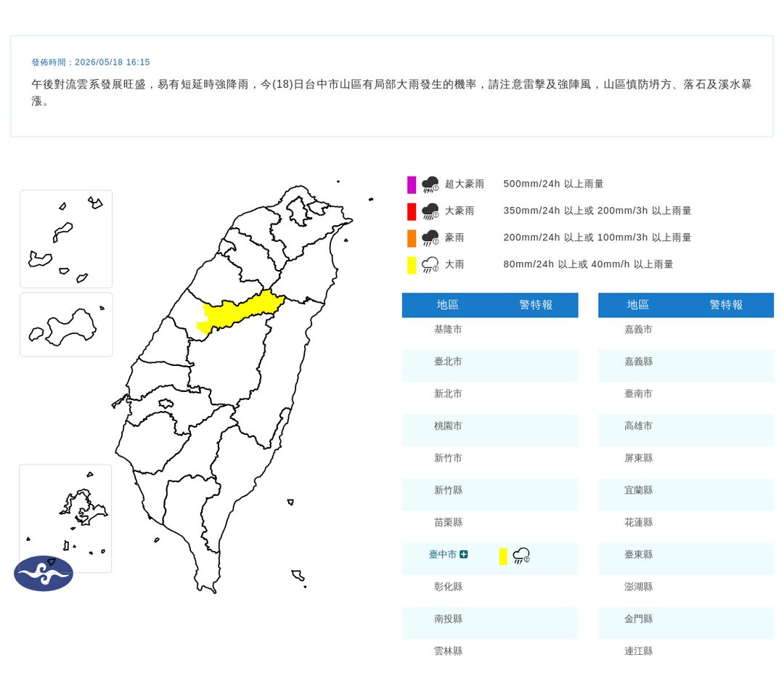
Task: Click the 桃園市 table row
Action: [x=490, y=430]
